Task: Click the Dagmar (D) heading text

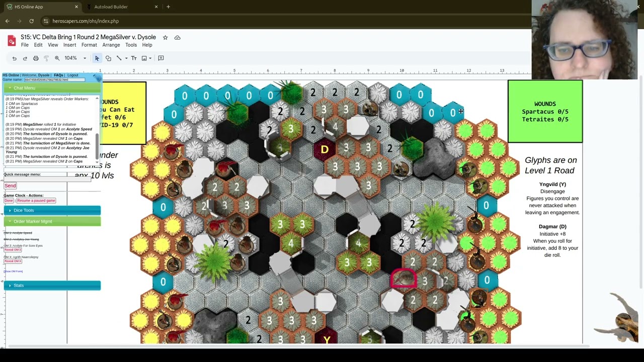Action: coord(552,227)
